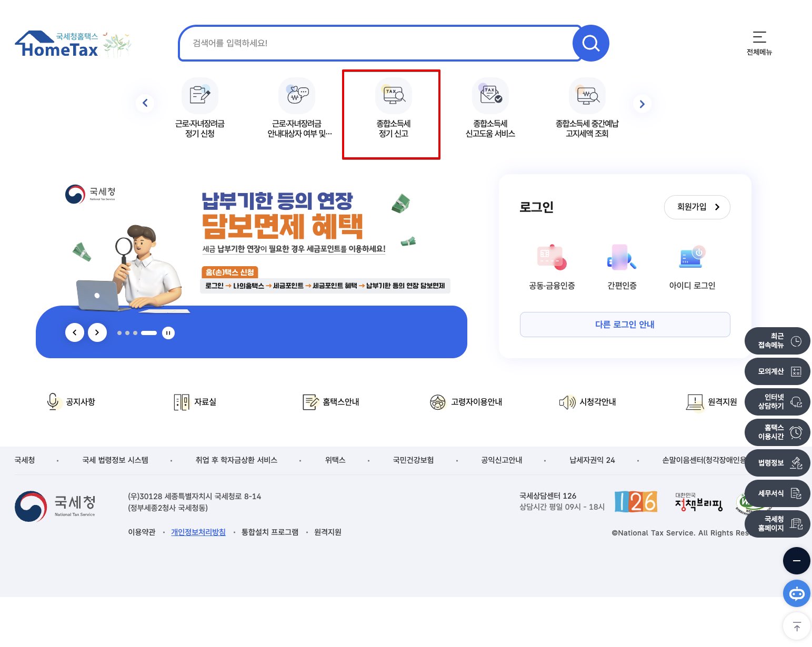Open 개인정보처리방침 privacy policy link
Screen dimensions: 812x647
[198, 532]
